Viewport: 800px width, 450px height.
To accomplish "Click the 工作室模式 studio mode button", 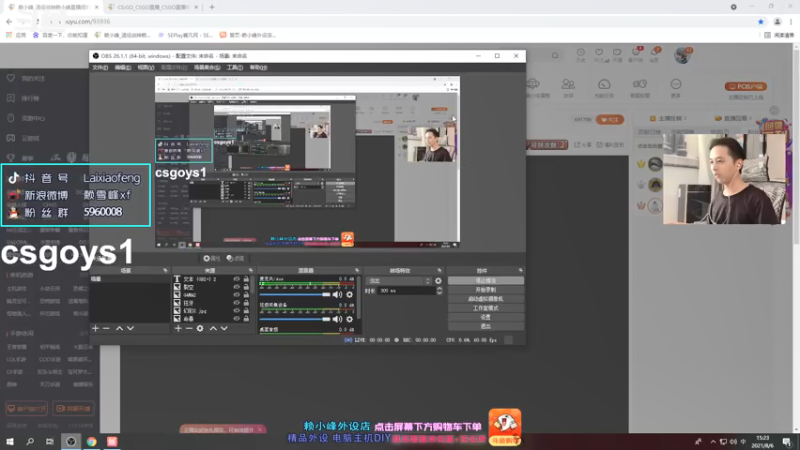I will coord(486,308).
